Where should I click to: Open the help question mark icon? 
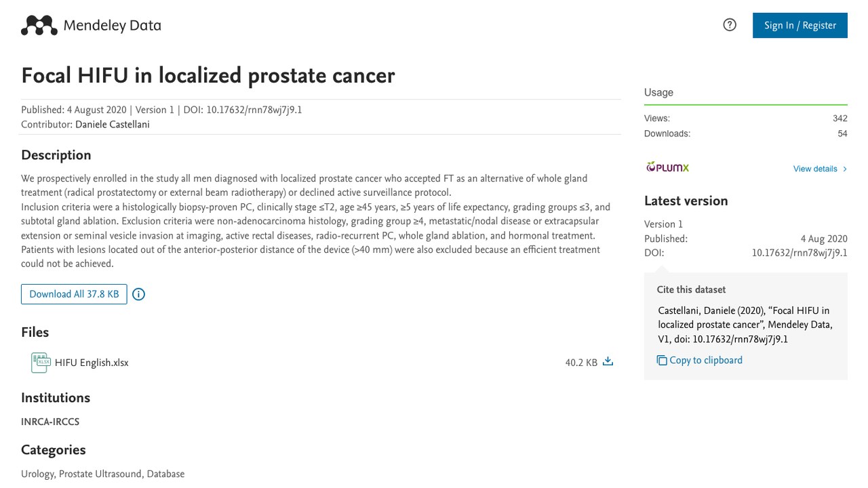(730, 25)
